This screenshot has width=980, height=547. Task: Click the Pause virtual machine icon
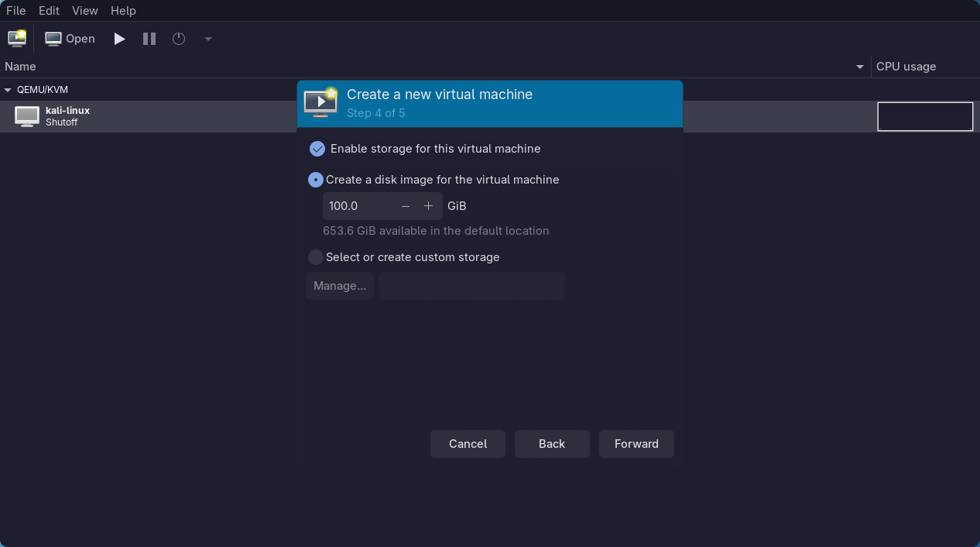point(149,38)
